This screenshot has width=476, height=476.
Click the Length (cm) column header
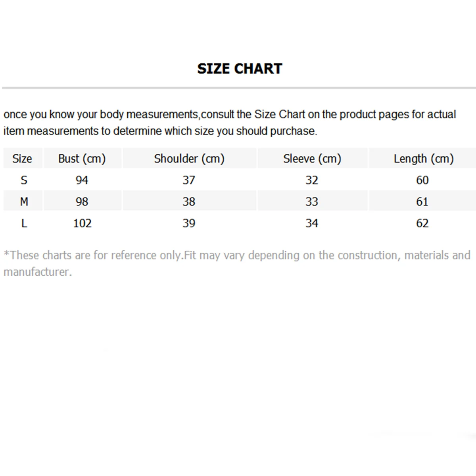[x=423, y=159]
